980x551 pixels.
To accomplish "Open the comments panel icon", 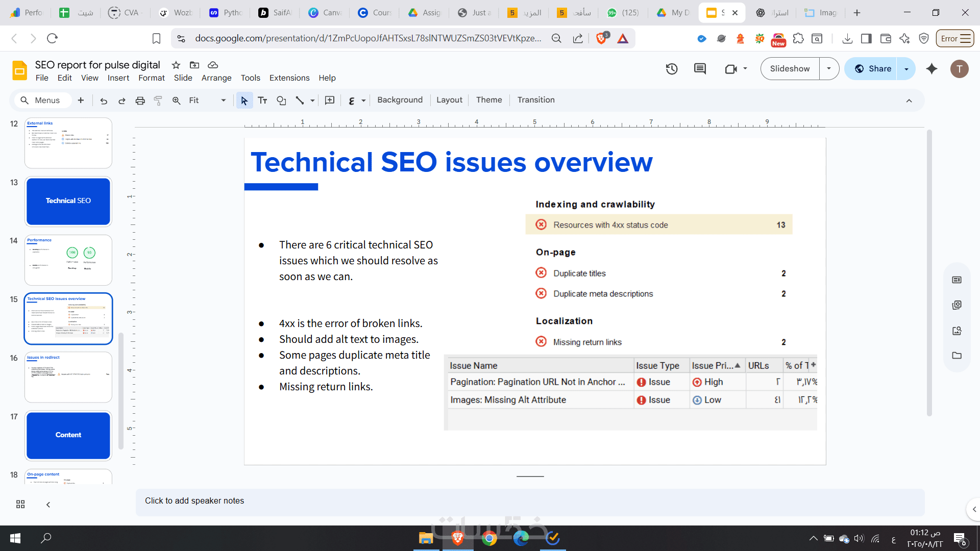I will [x=700, y=69].
